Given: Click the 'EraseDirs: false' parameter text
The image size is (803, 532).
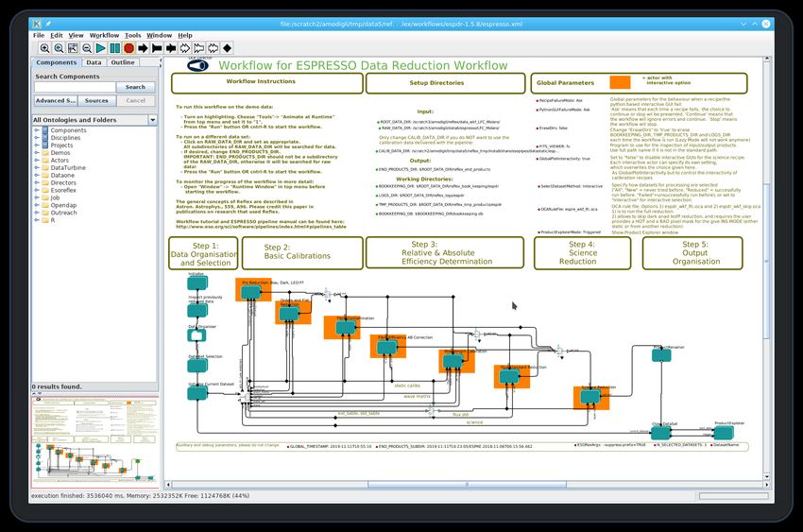Looking at the screenshot, I should [x=553, y=128].
